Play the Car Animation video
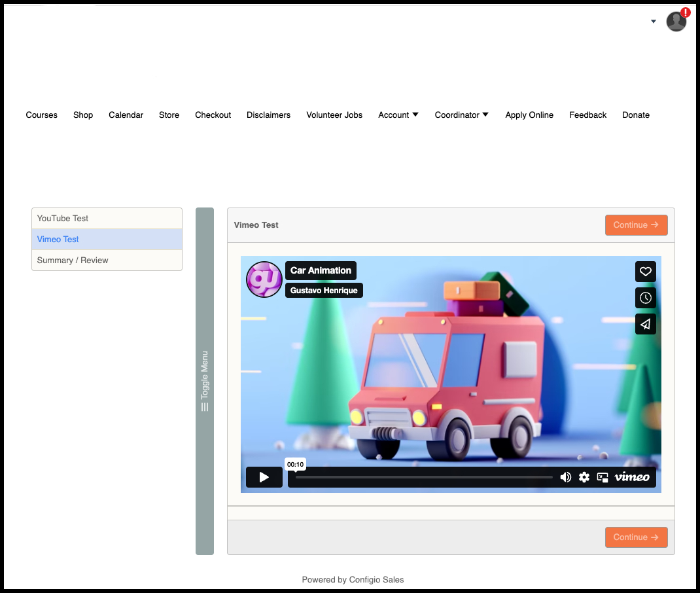Screen dimensions: 700x593 tap(264, 477)
